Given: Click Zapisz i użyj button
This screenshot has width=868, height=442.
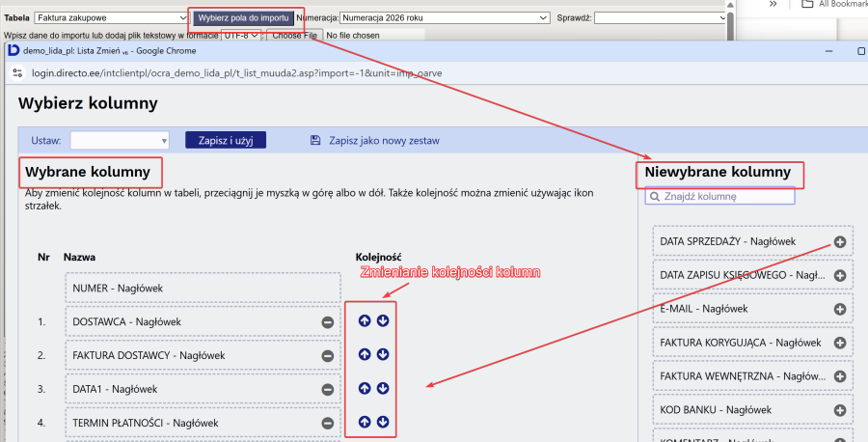Looking at the screenshot, I should pyautogui.click(x=226, y=140).
